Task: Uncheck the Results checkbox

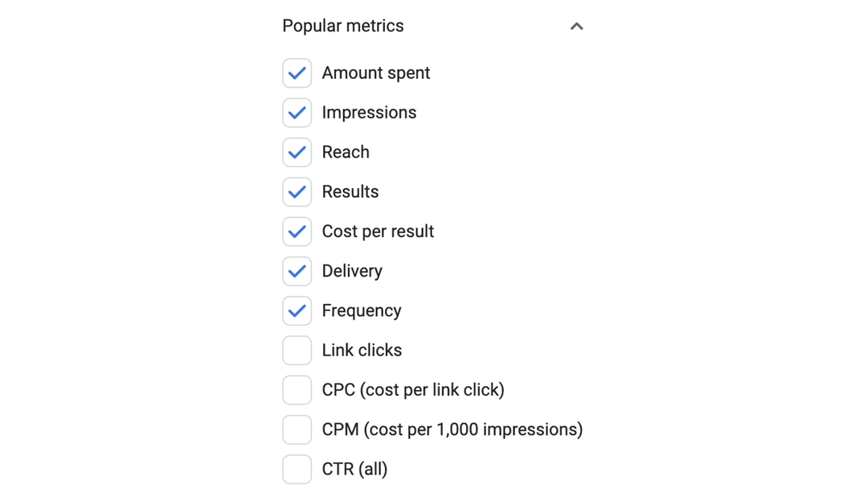Action: pyautogui.click(x=297, y=191)
